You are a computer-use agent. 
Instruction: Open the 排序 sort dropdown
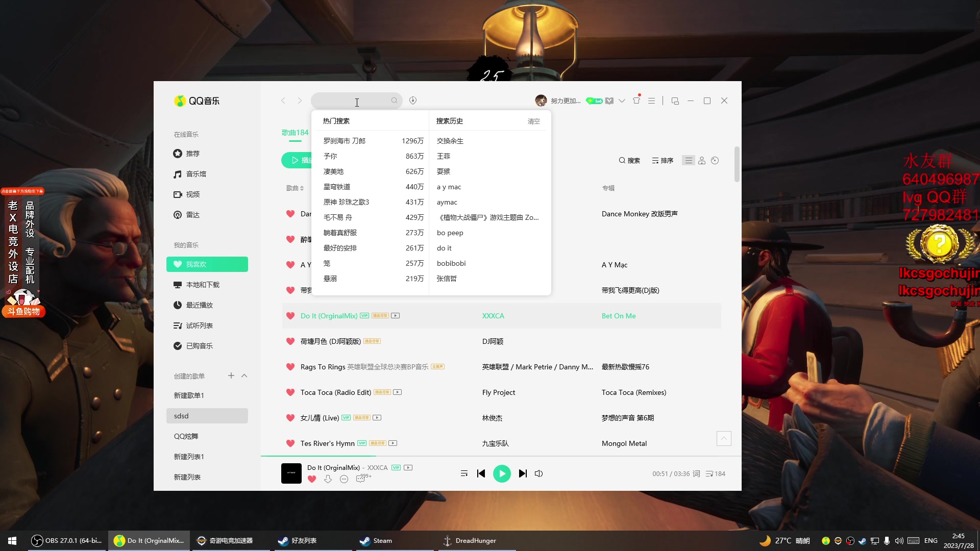pyautogui.click(x=663, y=160)
